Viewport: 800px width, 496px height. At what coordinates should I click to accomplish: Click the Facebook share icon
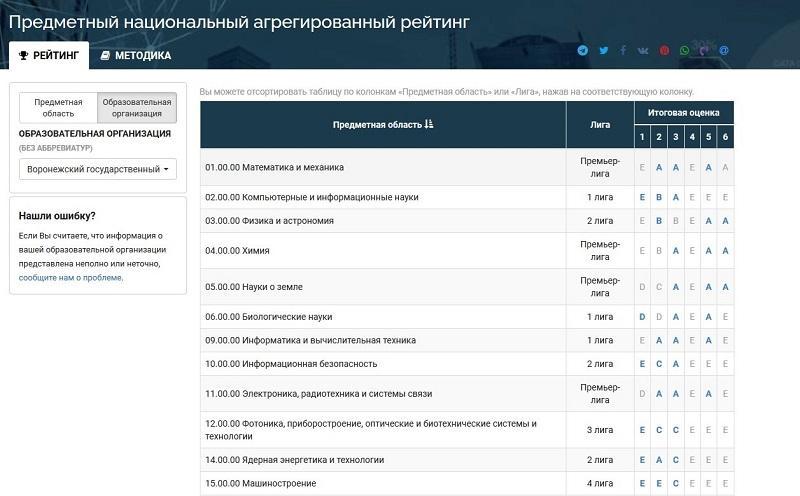(623, 50)
